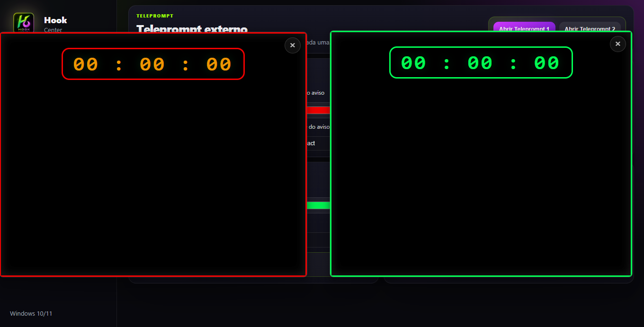This screenshot has height=327, width=644.
Task: Click the red color bar behind the windows
Action: [x=318, y=110]
